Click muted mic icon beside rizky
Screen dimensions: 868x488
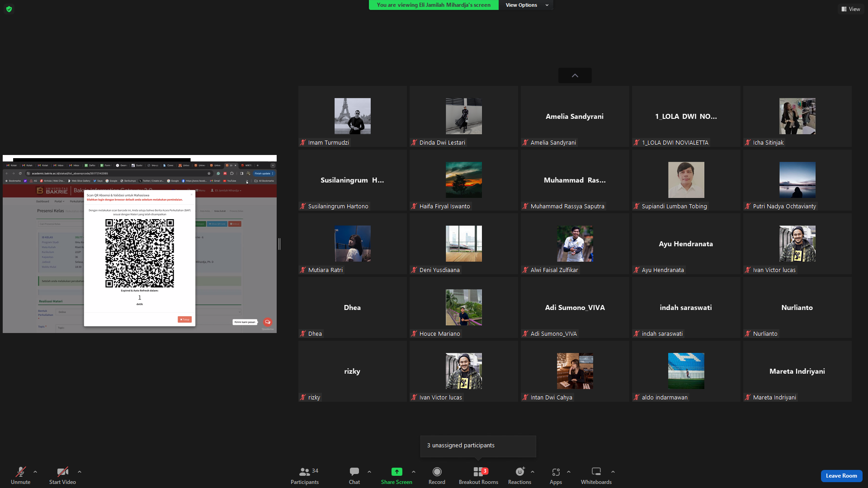[x=303, y=397]
